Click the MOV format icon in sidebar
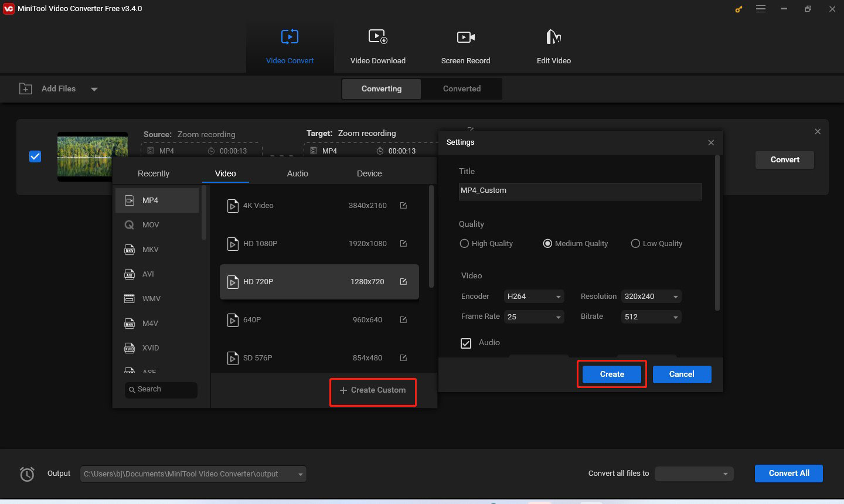 tap(130, 225)
